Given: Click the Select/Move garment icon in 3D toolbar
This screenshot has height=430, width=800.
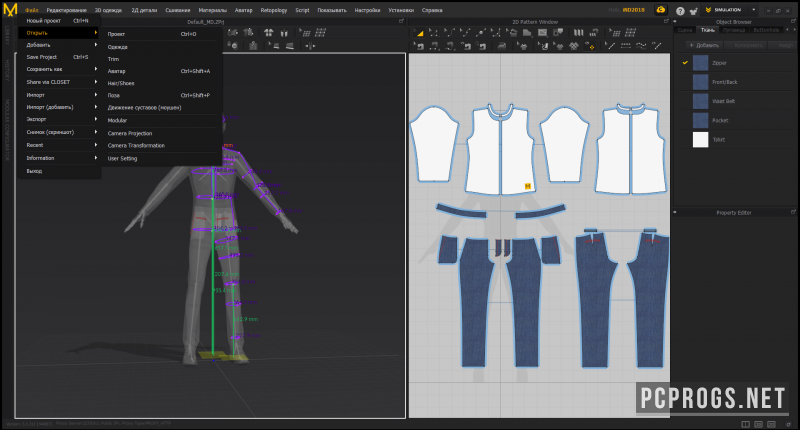Looking at the screenshot, I should 248,33.
